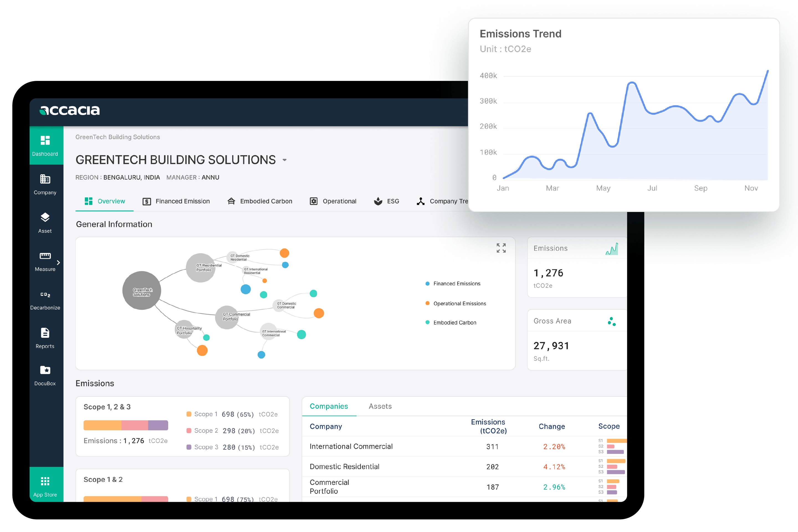Open the GreenTech Building Solutions company dropdown

click(x=285, y=160)
